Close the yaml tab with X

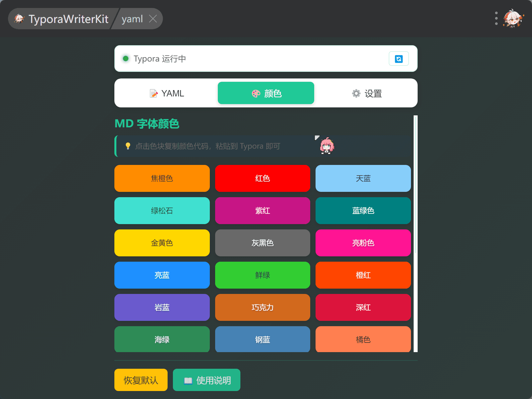pos(153,19)
